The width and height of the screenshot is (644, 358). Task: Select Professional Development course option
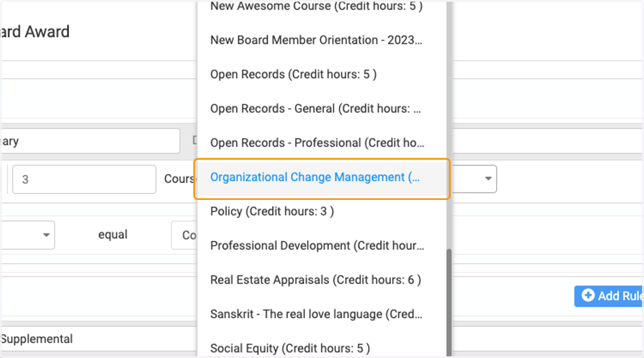321,246
